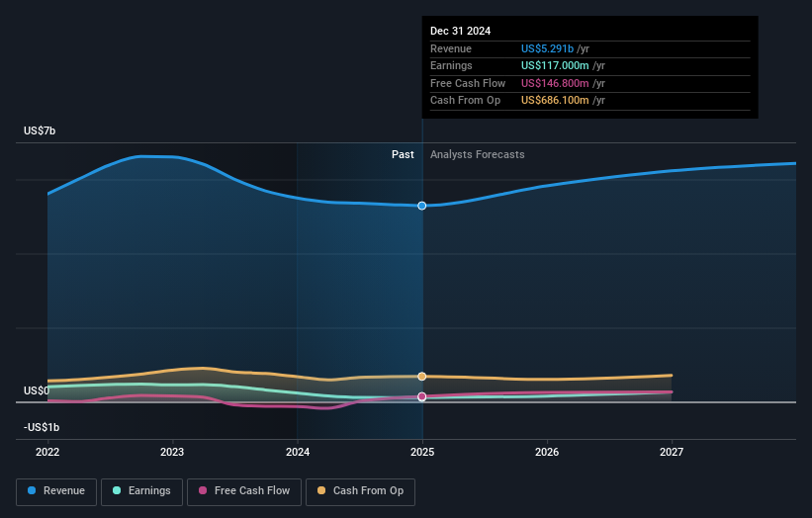Viewport: 812px width, 518px height.
Task: Click the US$7b y-axis label
Action: pyautogui.click(x=40, y=130)
